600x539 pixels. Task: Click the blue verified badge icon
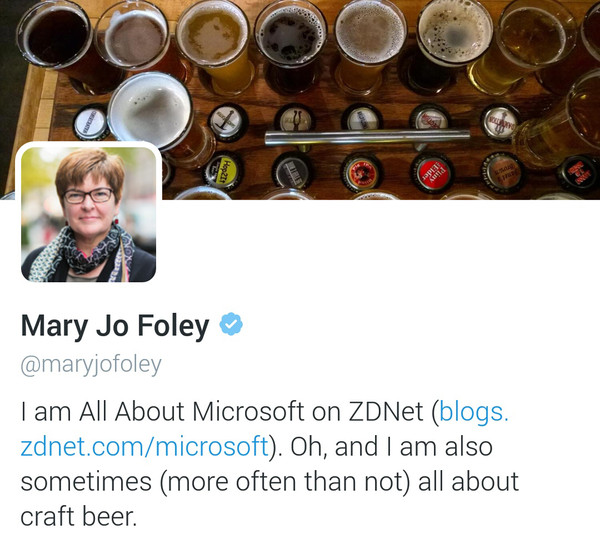pyautogui.click(x=232, y=325)
